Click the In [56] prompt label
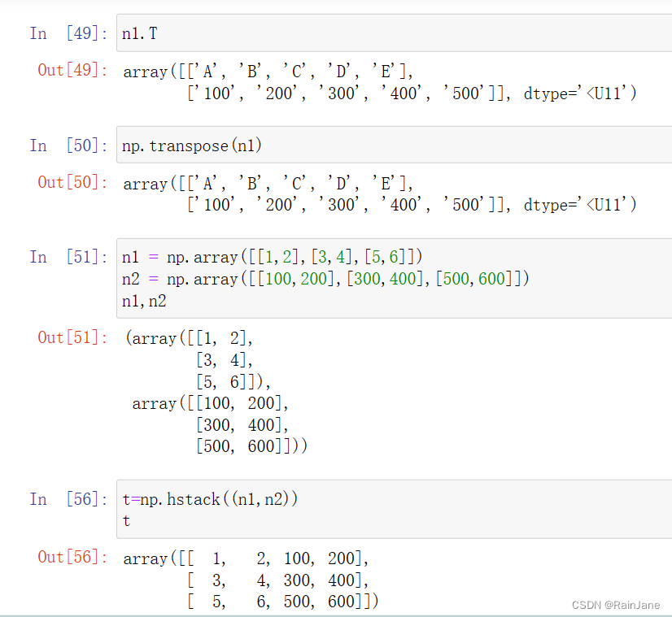 click(x=68, y=499)
